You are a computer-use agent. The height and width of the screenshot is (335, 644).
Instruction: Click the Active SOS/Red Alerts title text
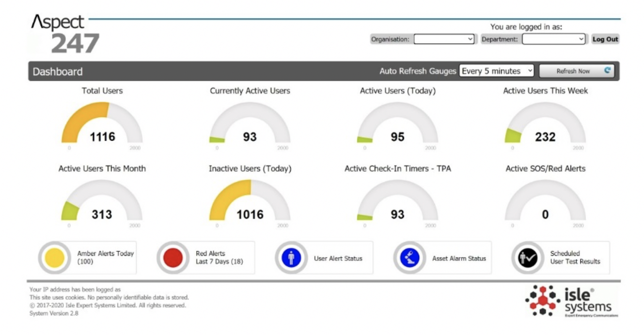545,168
